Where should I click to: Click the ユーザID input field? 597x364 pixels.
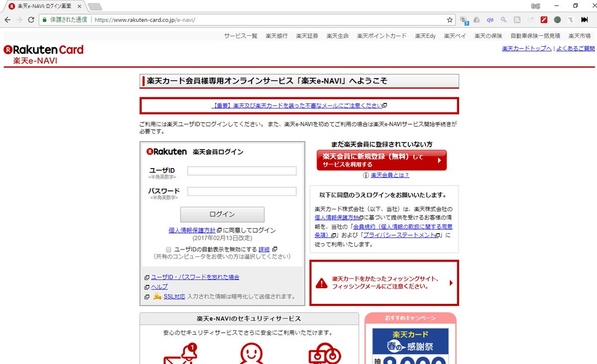pyautogui.click(x=242, y=171)
